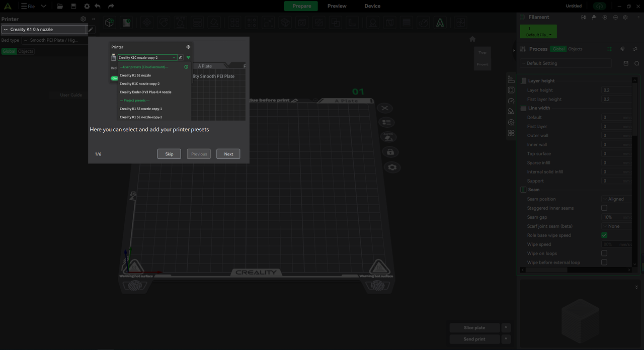Select the text shape 'A' tool
Viewport: 644px width, 350px height.
[x=440, y=23]
